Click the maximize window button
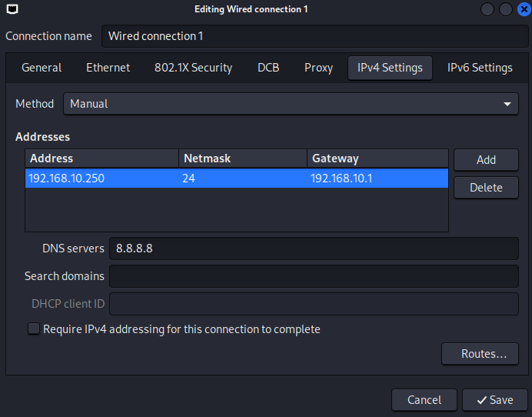The height and width of the screenshot is (417, 532). 505,9
